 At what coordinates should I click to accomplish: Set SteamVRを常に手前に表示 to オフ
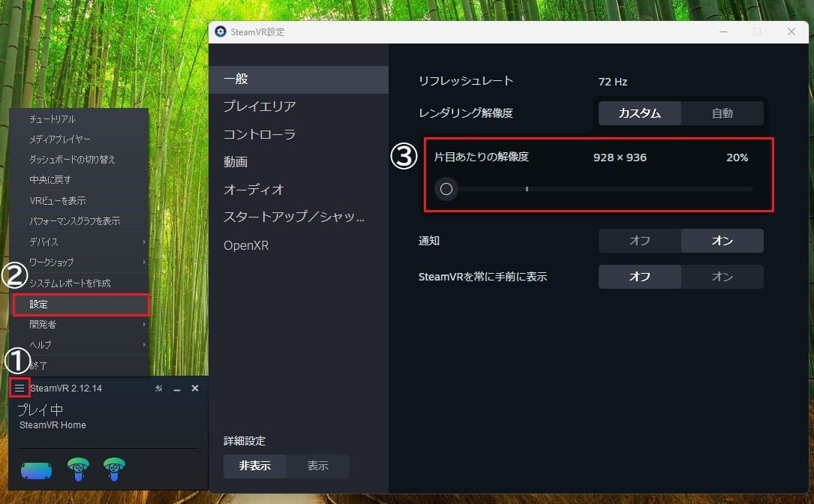[639, 277]
